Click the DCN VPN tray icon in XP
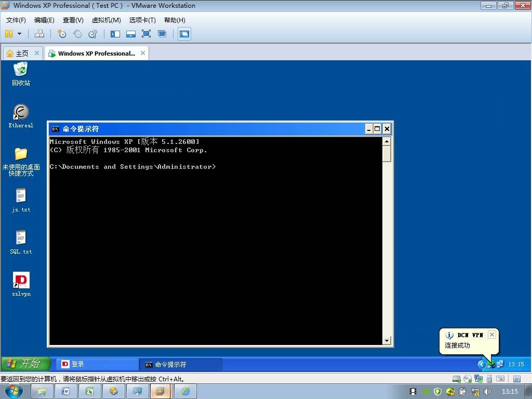The image size is (532, 399). tap(490, 365)
